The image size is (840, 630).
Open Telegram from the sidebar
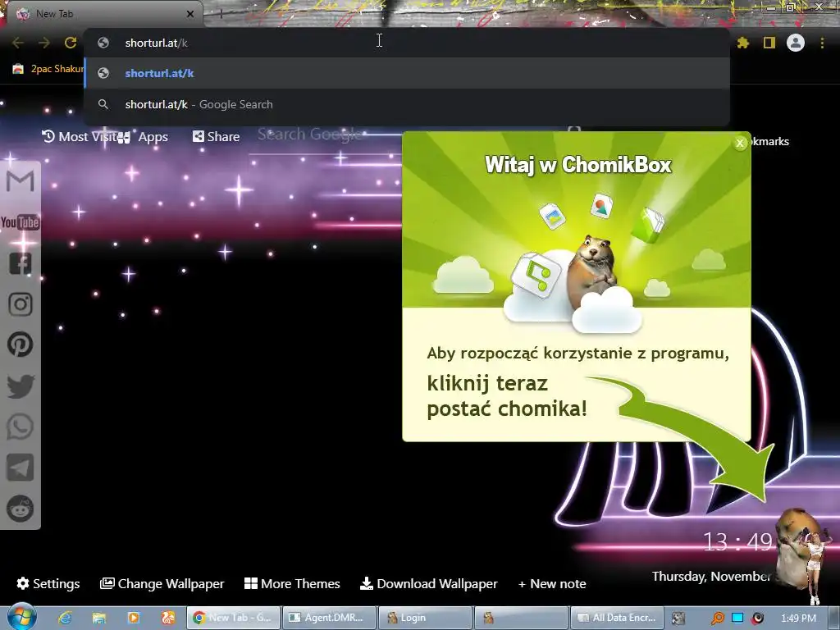[21, 467]
